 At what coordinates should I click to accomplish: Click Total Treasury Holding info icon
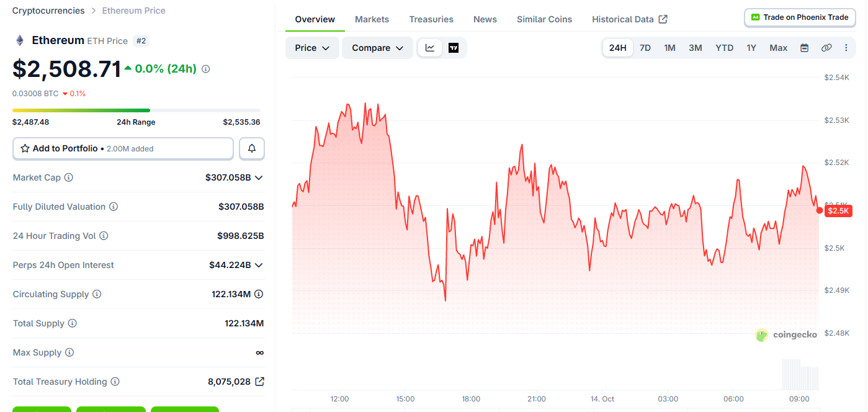pos(115,382)
